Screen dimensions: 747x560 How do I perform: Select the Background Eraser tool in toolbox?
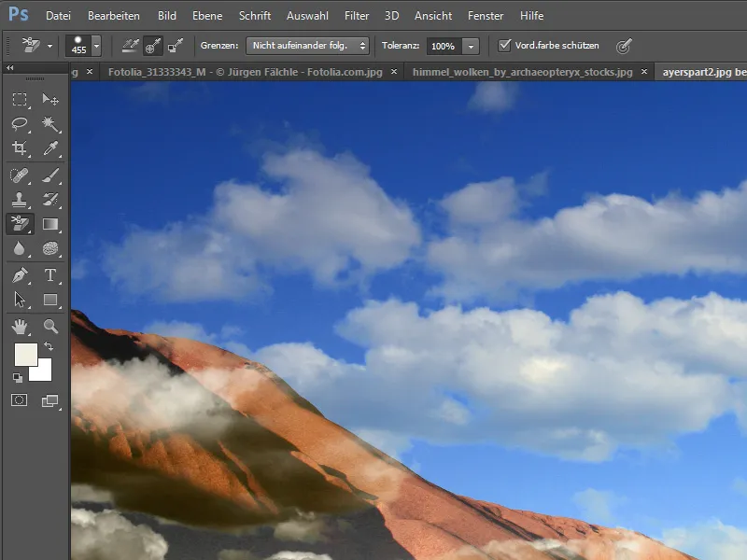click(20, 224)
